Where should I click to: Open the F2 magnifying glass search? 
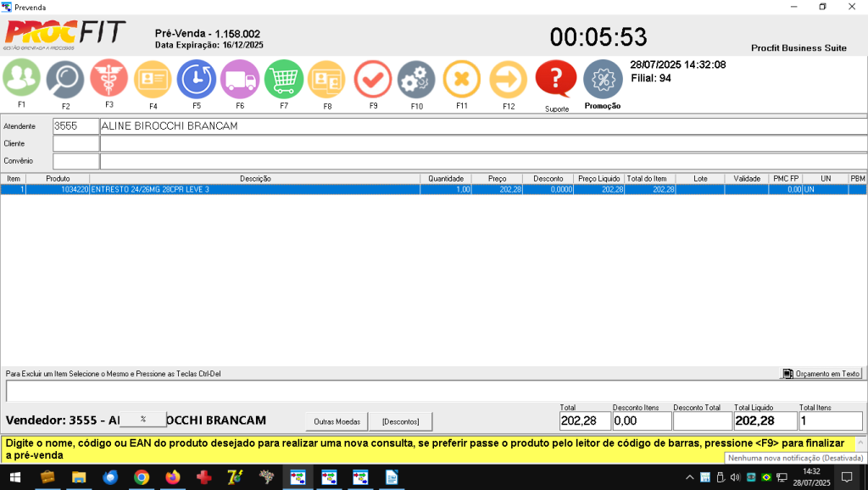(x=65, y=80)
